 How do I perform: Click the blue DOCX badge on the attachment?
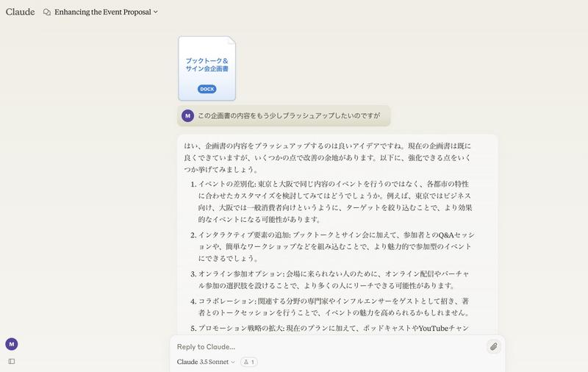(x=207, y=89)
